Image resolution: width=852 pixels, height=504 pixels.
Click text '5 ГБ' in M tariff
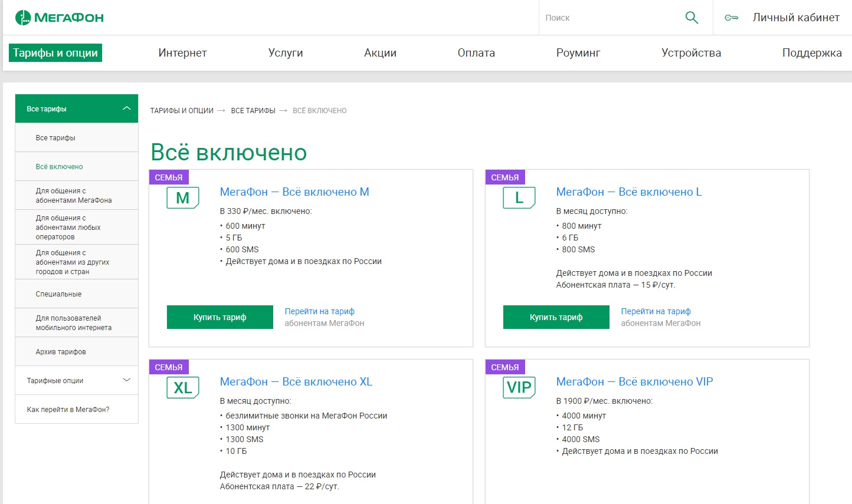[x=234, y=238]
